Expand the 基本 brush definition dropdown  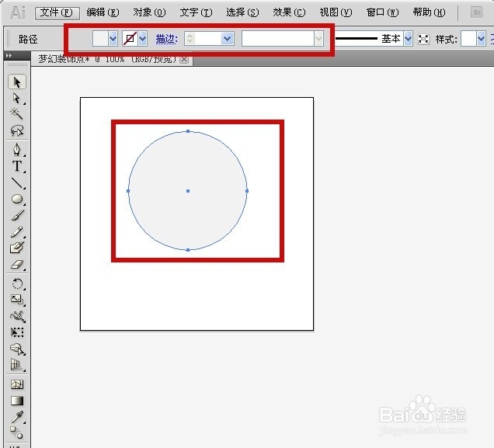coord(408,39)
